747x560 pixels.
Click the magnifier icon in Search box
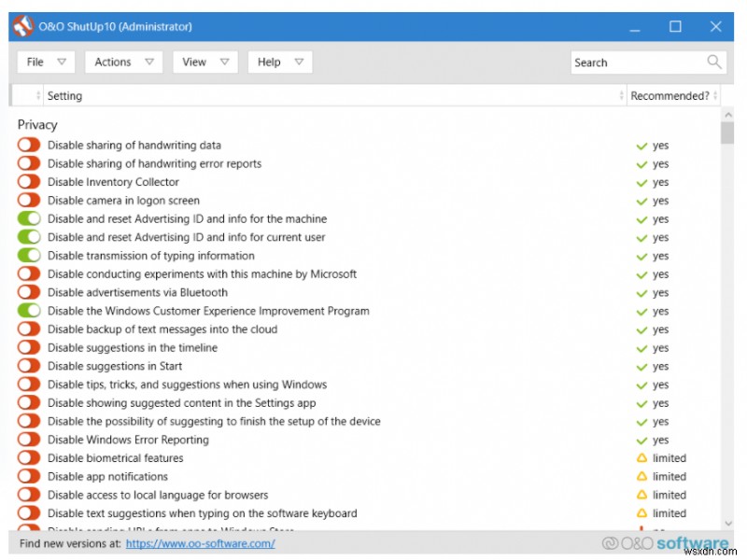tap(714, 63)
